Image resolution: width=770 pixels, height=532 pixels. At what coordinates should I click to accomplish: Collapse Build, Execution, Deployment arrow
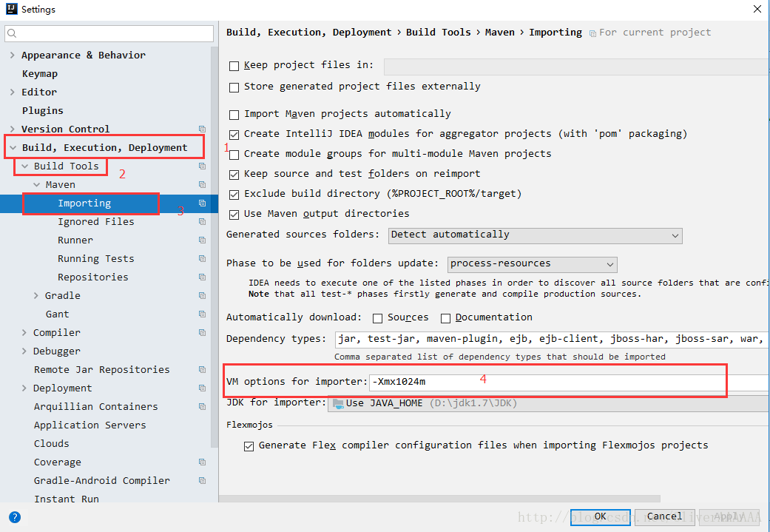pyautogui.click(x=13, y=147)
